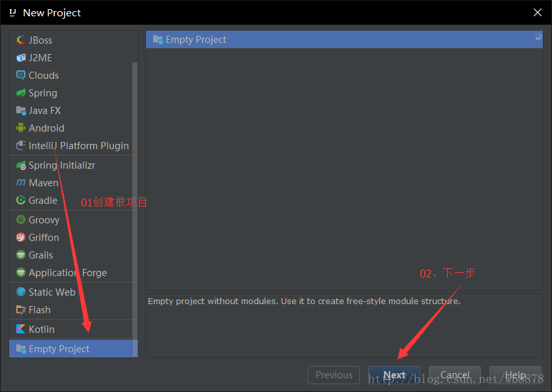552x392 pixels.
Task: Click the Flash folder icon
Action: pos(21,310)
